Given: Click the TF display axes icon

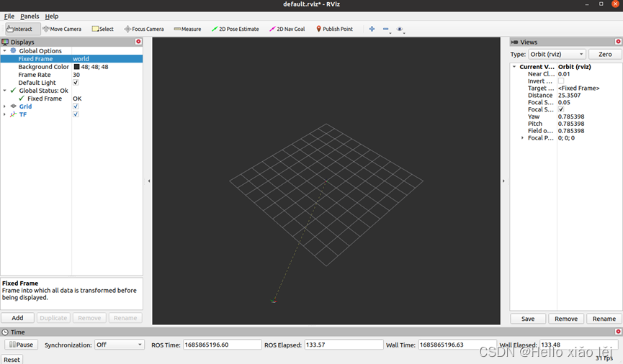Looking at the screenshot, I should point(13,114).
